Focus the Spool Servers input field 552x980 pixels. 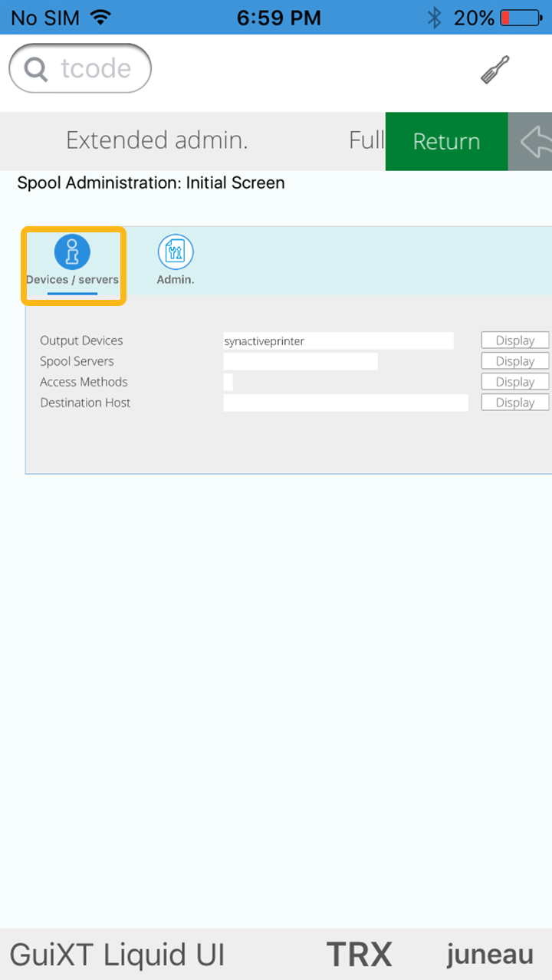pos(300,361)
